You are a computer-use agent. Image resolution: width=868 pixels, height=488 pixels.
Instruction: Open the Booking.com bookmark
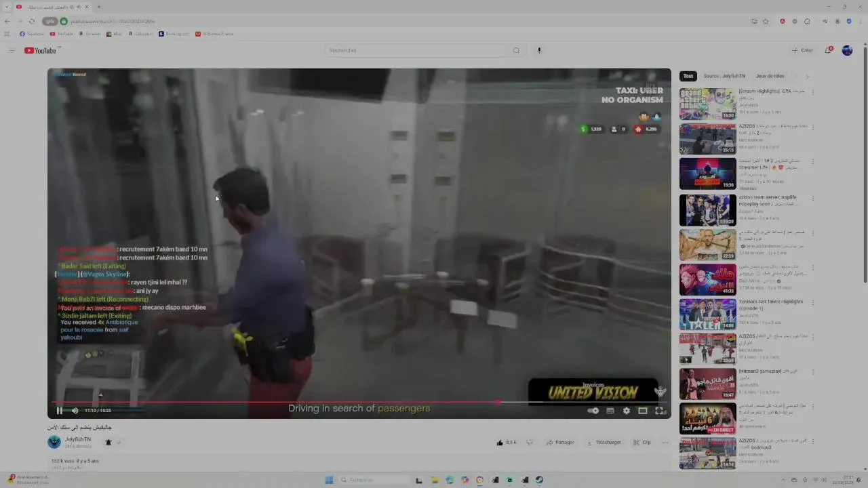pos(174,34)
